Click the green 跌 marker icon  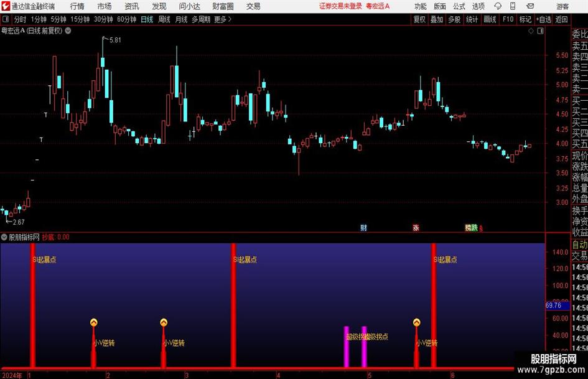click(x=474, y=228)
